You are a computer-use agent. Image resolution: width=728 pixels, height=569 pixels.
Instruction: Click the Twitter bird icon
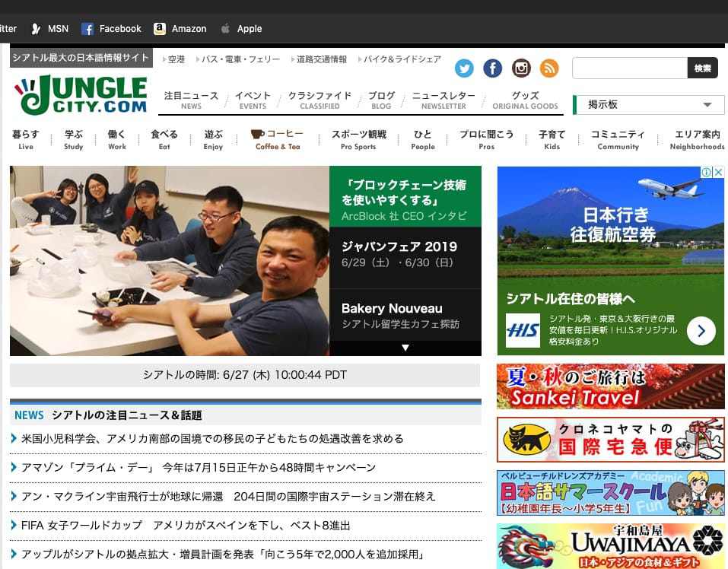464,68
